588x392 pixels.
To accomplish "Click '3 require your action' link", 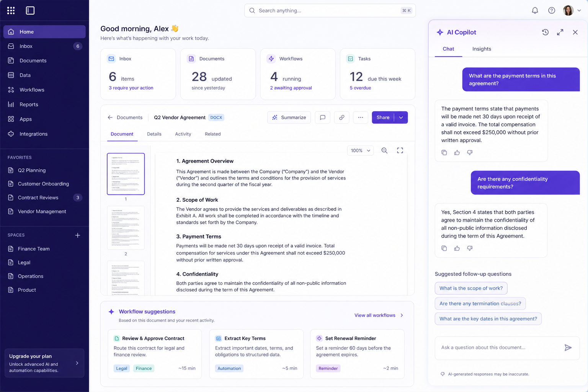I will [x=131, y=88].
